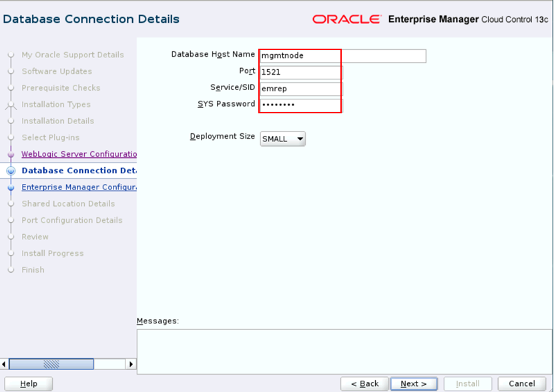
Task: Click the Enterprise Manager Configuration bullet icon
Action: pos(11,187)
